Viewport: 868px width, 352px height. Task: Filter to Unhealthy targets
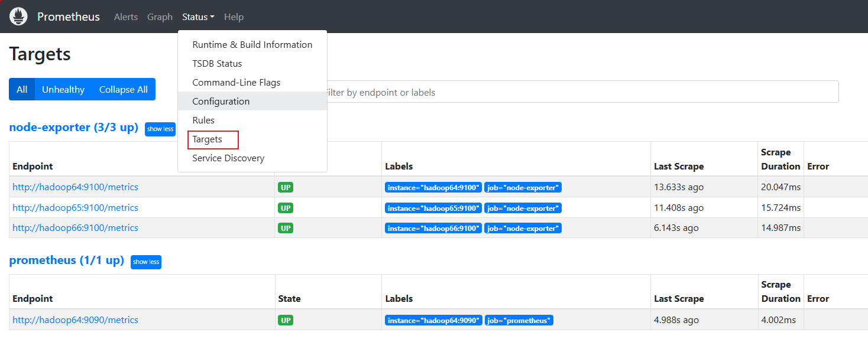pos(63,89)
